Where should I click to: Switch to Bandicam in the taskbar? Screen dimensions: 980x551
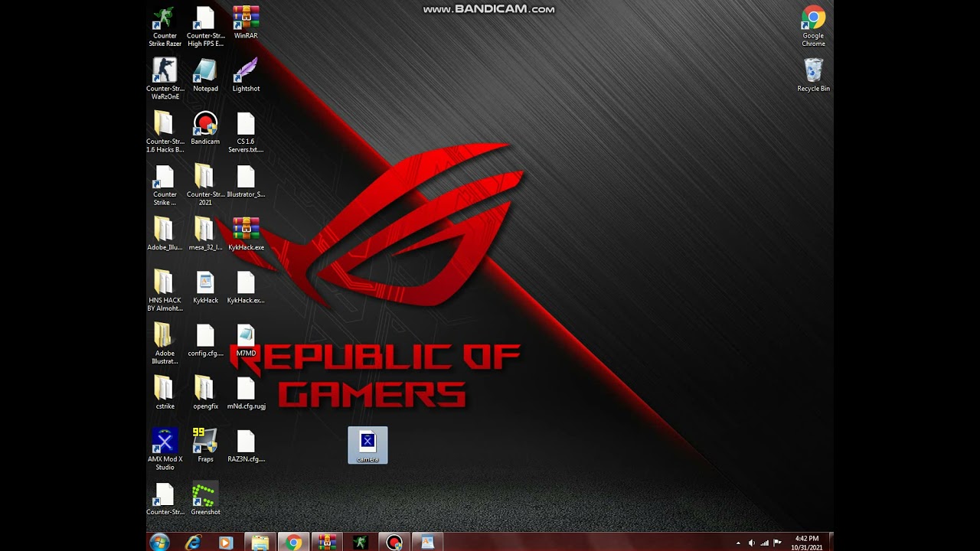tap(394, 543)
